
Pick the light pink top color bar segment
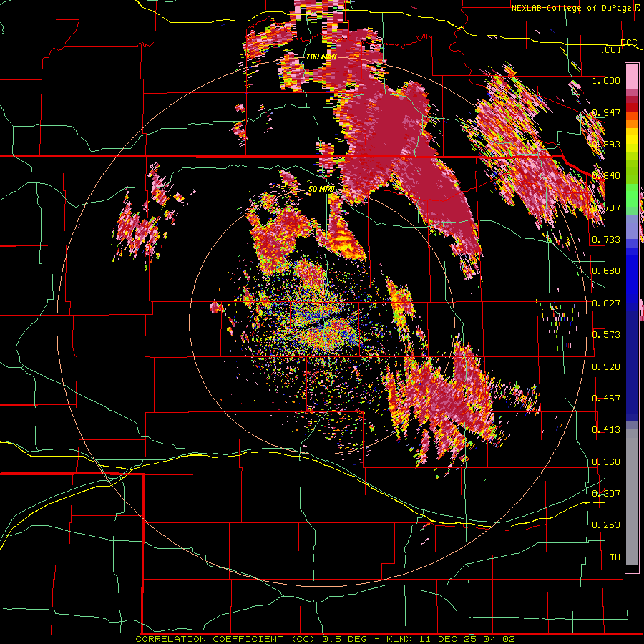(x=632, y=76)
